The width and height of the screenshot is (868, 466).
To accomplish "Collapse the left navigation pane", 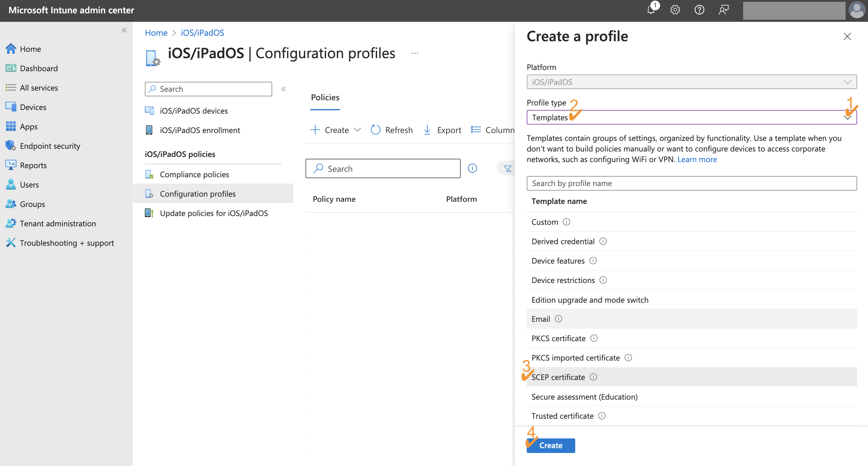I will [x=124, y=30].
